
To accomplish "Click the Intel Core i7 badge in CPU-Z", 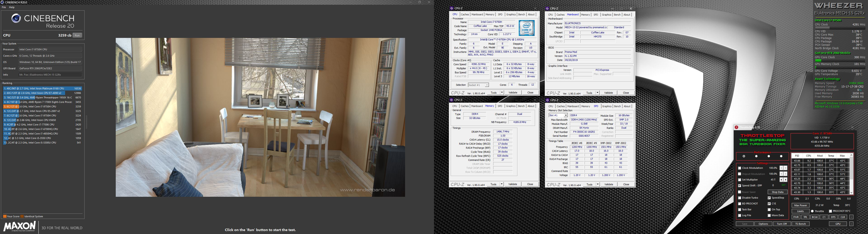I will (526, 28).
